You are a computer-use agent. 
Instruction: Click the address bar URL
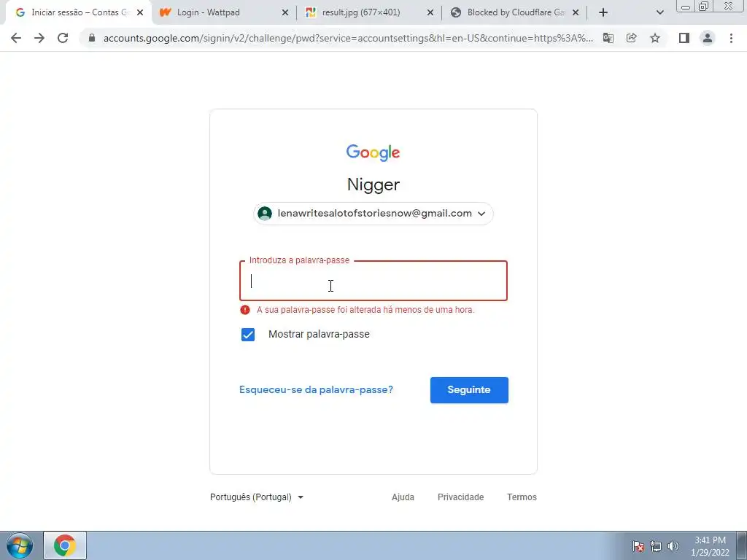click(x=348, y=38)
